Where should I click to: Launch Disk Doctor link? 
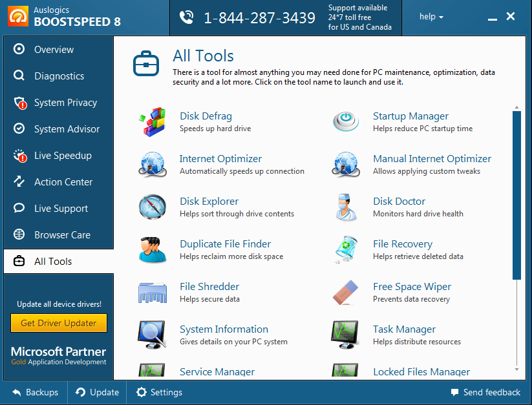point(399,202)
